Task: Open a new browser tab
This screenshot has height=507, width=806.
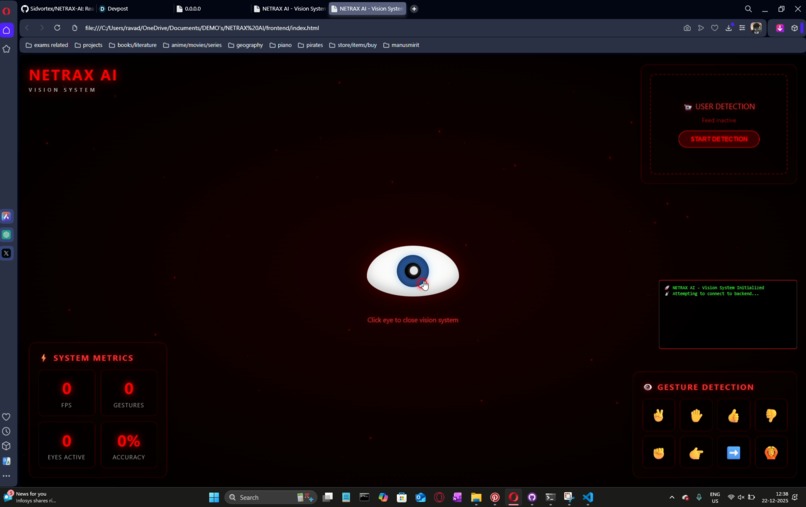Action: [x=414, y=9]
